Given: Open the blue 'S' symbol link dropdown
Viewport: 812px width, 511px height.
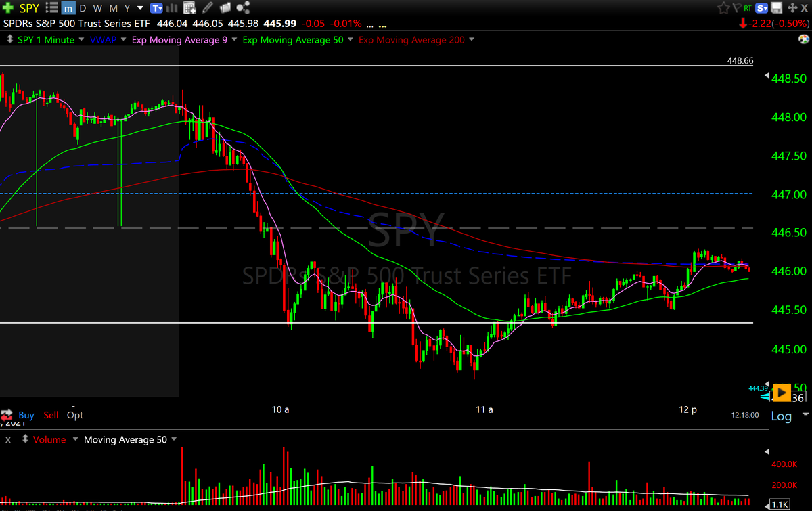Looking at the screenshot, I should 763,8.
